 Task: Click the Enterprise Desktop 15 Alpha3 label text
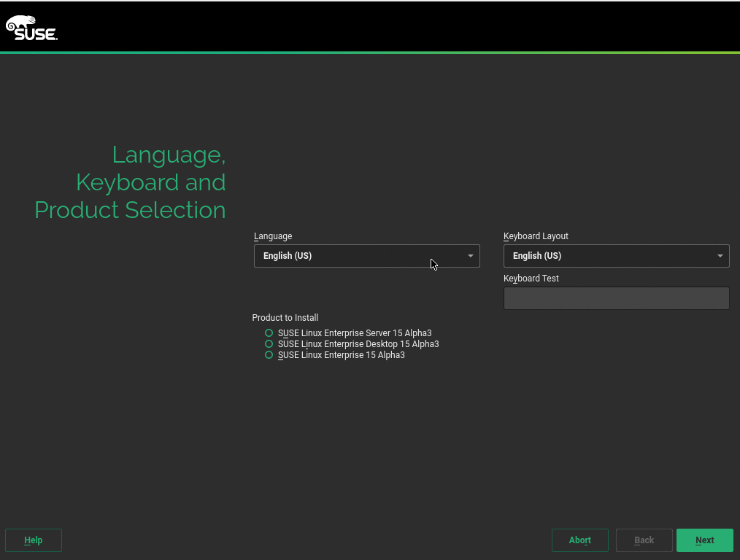pos(358,344)
